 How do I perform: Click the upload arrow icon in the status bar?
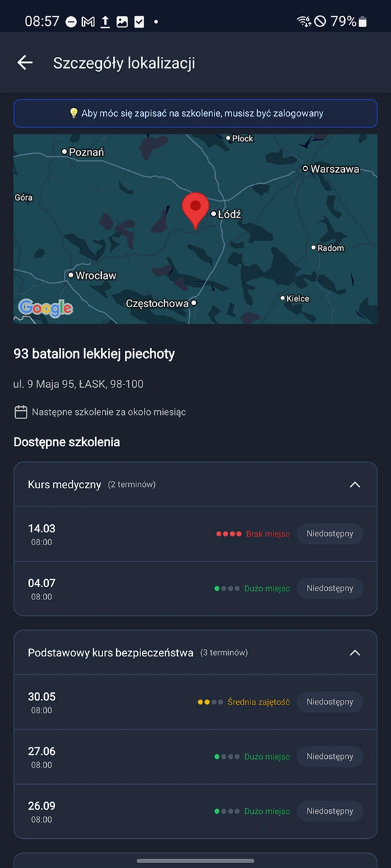click(105, 21)
